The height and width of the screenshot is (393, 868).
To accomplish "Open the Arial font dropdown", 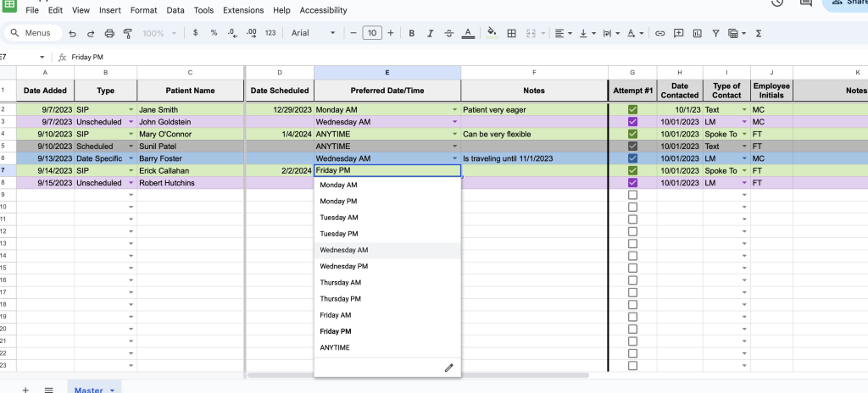I will 314,33.
